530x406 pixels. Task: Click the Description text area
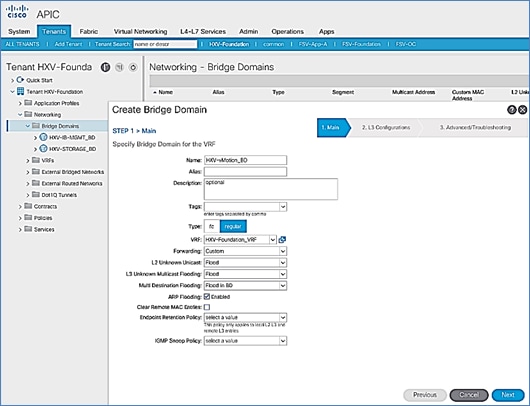pyautogui.click(x=271, y=189)
